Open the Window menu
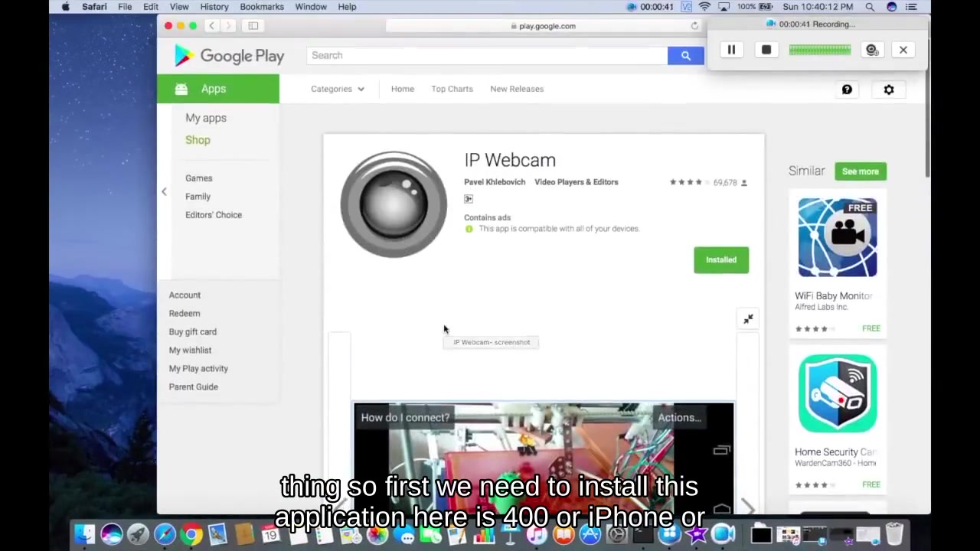980x551 pixels. click(311, 7)
